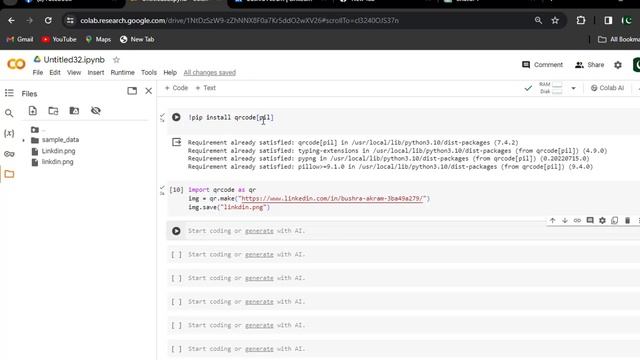Open the New Tab bookmark
The image size is (640, 360).
coord(137,39)
